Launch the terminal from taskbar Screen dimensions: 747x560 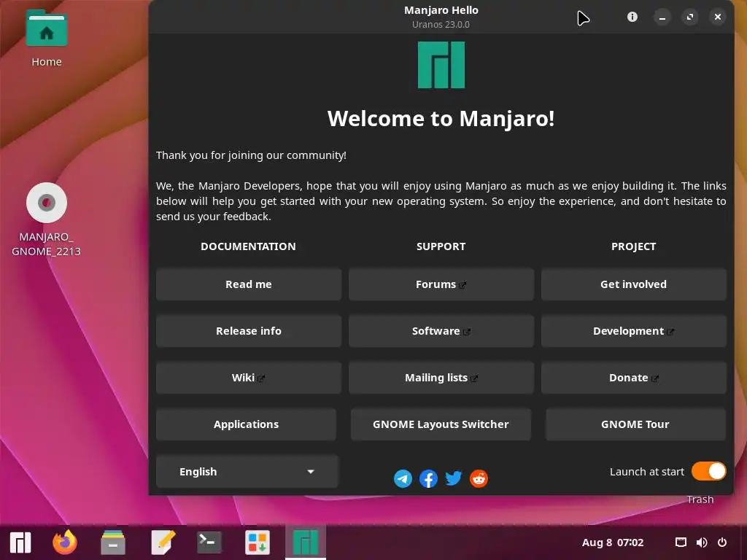pos(209,542)
